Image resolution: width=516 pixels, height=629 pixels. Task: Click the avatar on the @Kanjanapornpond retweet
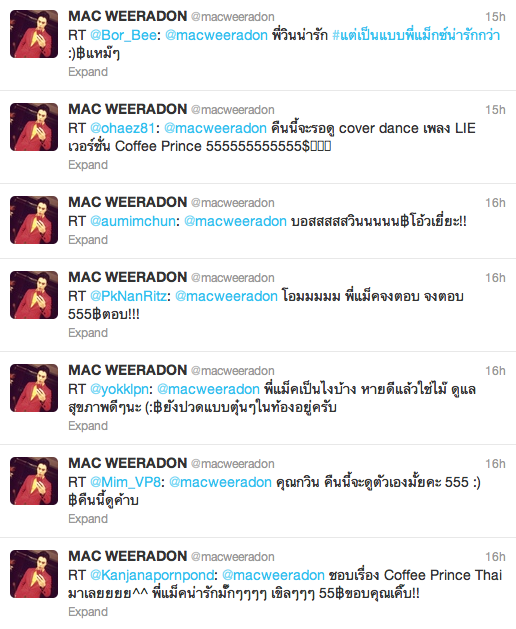tap(34, 574)
